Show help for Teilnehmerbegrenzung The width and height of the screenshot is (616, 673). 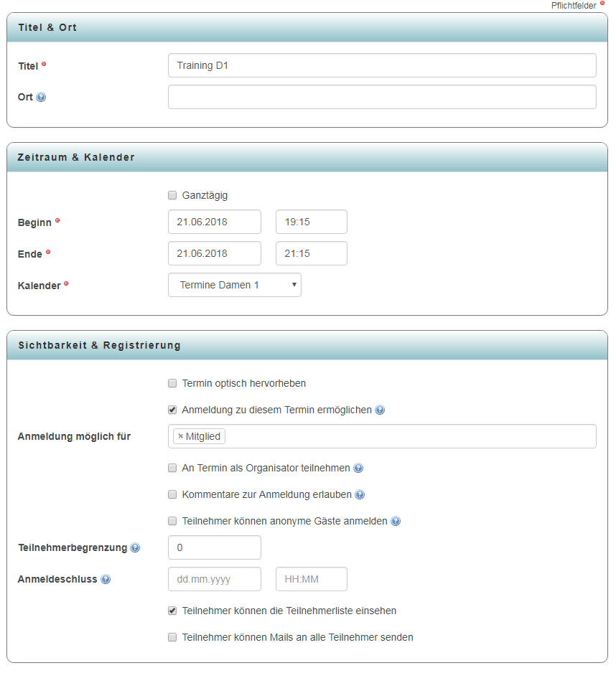point(135,548)
